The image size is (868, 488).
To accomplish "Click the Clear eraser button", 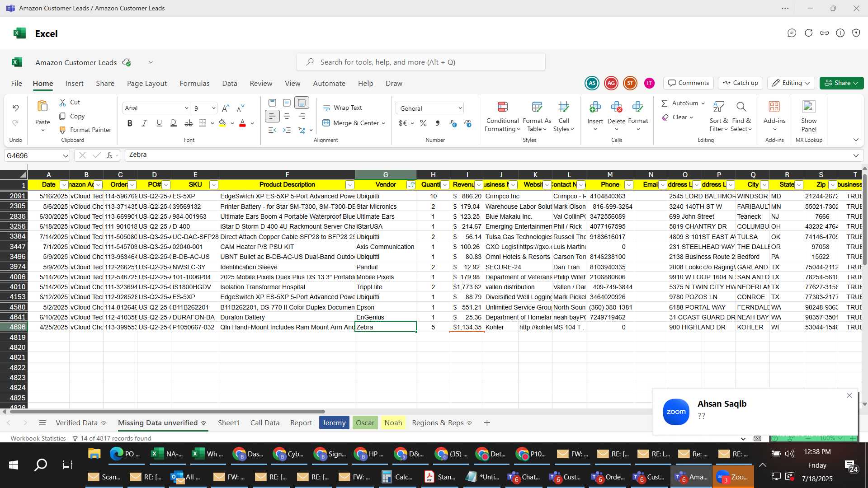I will pyautogui.click(x=675, y=117).
